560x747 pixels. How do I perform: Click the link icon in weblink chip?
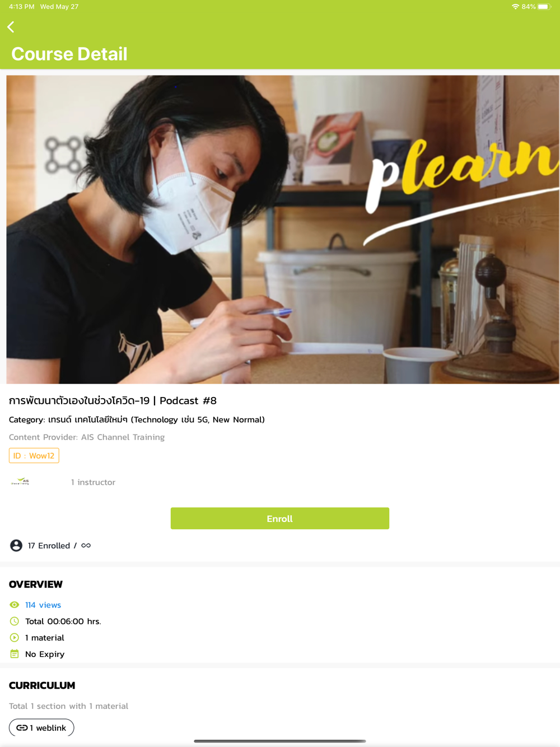22,727
